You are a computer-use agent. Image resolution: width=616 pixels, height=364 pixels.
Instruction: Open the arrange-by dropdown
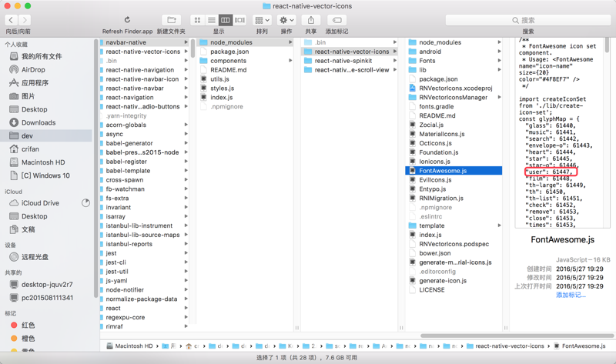(x=262, y=20)
